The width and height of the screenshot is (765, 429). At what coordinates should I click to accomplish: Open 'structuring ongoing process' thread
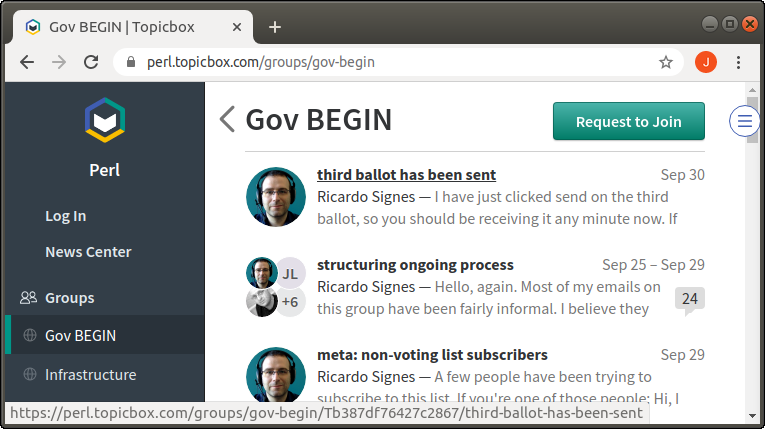(x=415, y=265)
